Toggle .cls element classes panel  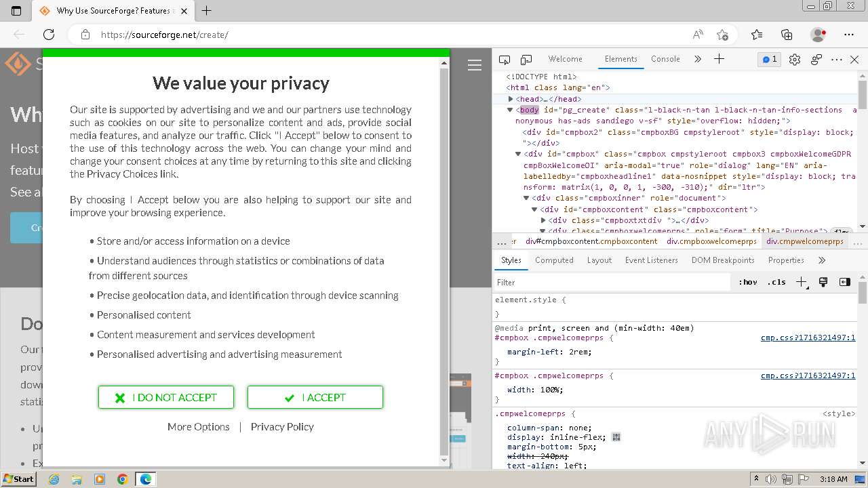[776, 282]
